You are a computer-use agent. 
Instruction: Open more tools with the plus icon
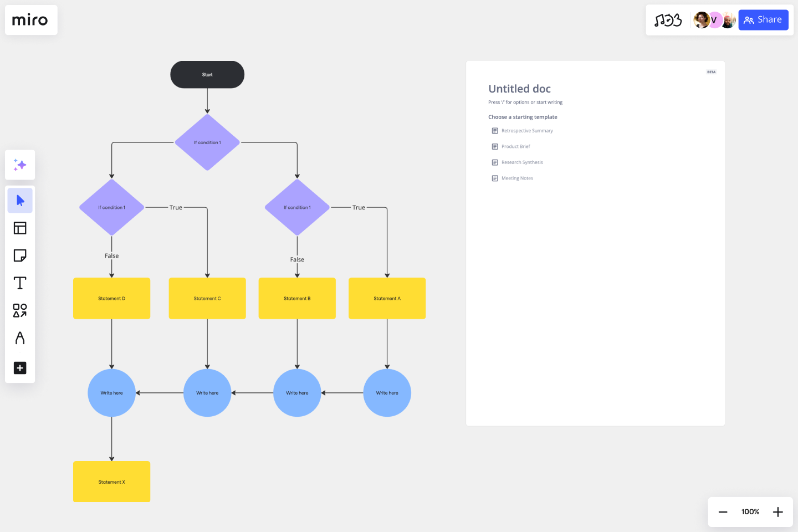click(20, 368)
